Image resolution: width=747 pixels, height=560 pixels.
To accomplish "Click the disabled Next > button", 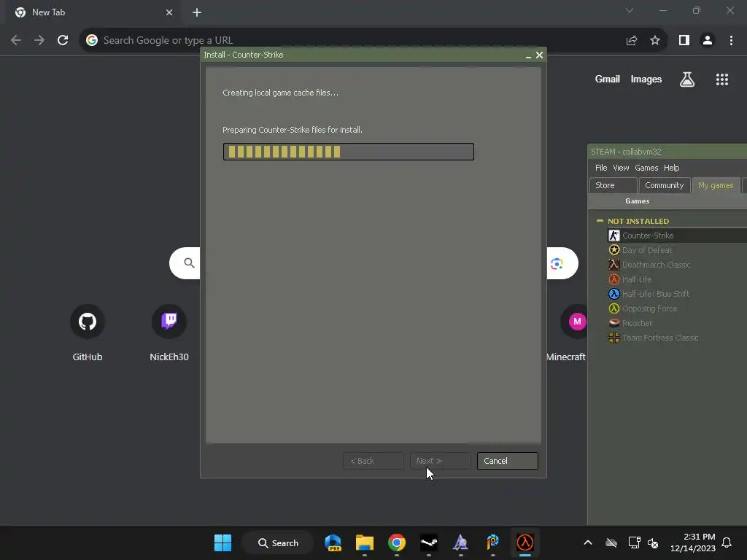I will pyautogui.click(x=440, y=461).
